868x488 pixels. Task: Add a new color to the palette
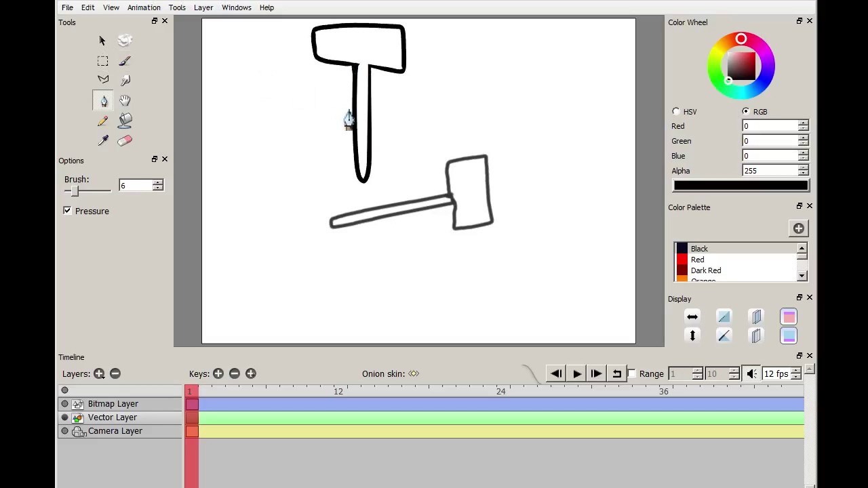coord(799,228)
